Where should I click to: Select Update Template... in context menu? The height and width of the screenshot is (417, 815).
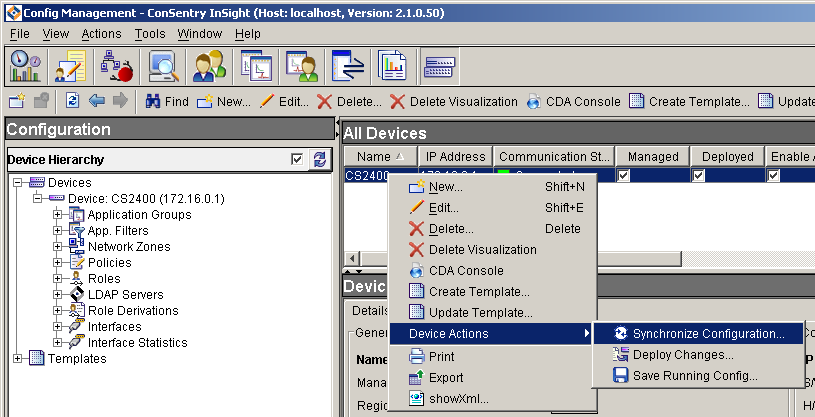492,312
